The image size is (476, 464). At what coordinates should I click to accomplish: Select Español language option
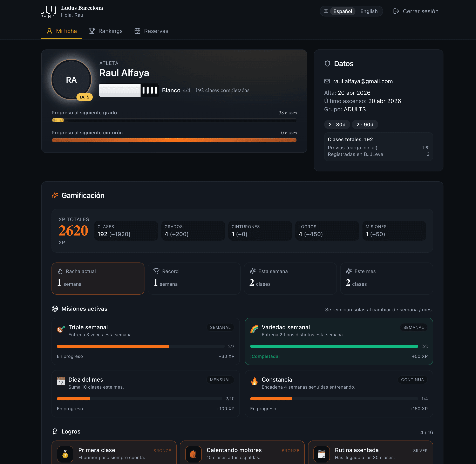pos(342,11)
